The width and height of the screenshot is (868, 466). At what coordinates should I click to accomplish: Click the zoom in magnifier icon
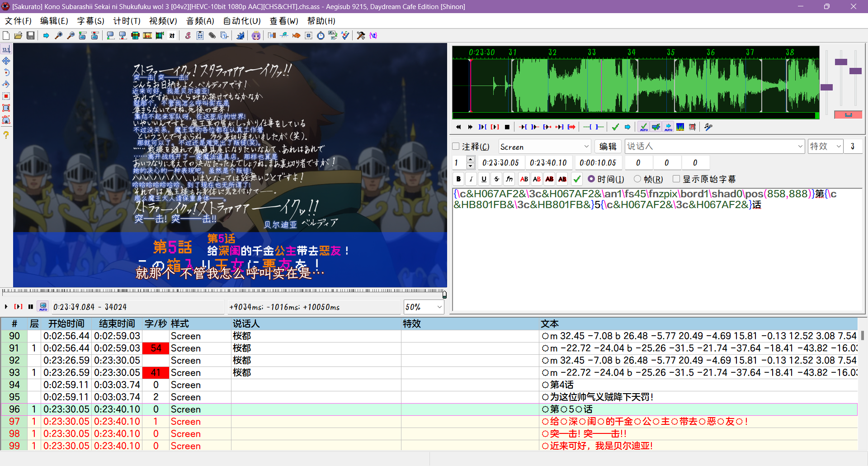point(58,36)
